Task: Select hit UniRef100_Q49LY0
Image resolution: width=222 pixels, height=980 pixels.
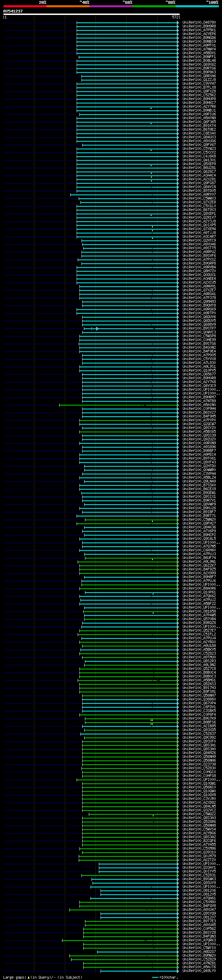Action: click(199, 971)
